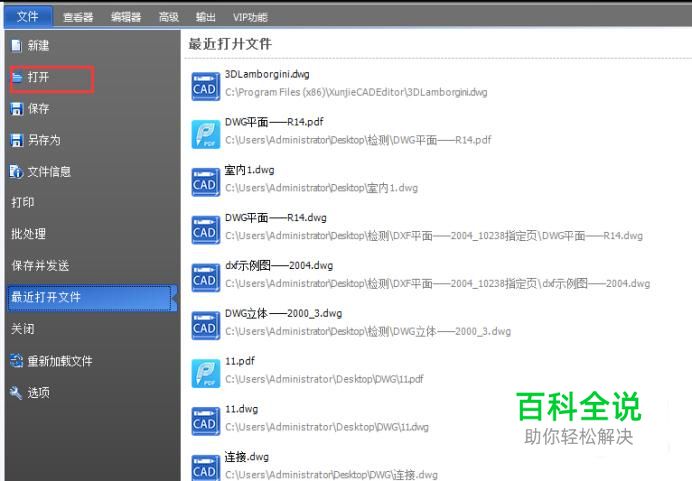
Task: Open recent file 3DLamborgini.dwg
Action: (267, 74)
